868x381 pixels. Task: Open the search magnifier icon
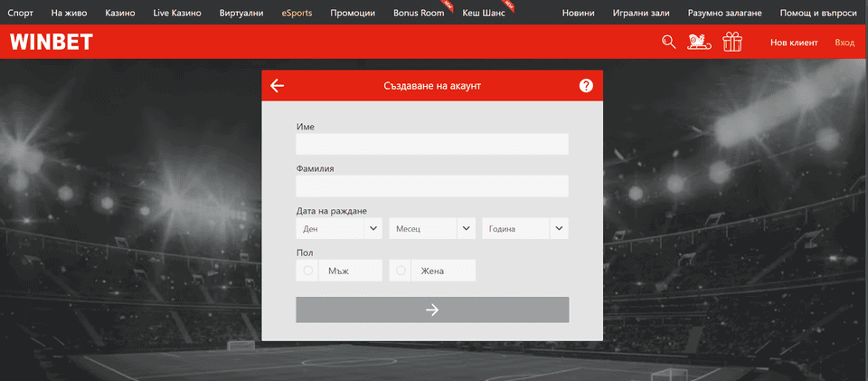tap(669, 43)
